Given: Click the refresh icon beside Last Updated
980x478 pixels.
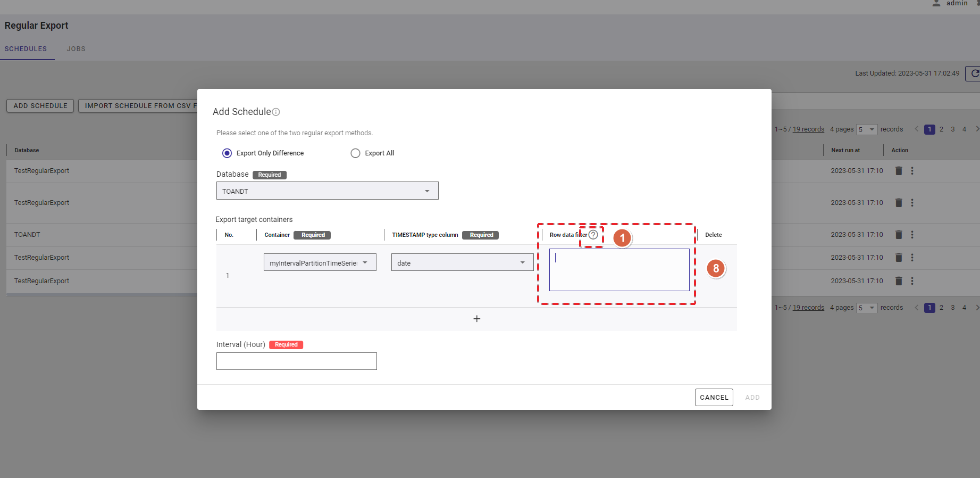Looking at the screenshot, I should 974,73.
